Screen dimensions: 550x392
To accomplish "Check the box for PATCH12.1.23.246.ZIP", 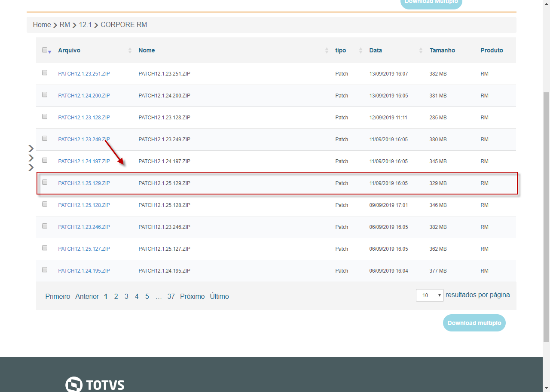I will [45, 226].
